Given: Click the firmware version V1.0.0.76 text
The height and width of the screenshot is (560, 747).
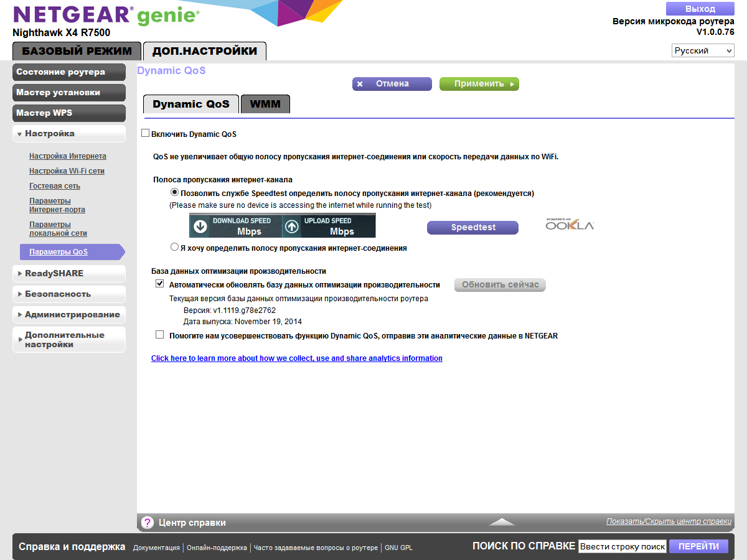Looking at the screenshot, I should pyautogui.click(x=715, y=32).
